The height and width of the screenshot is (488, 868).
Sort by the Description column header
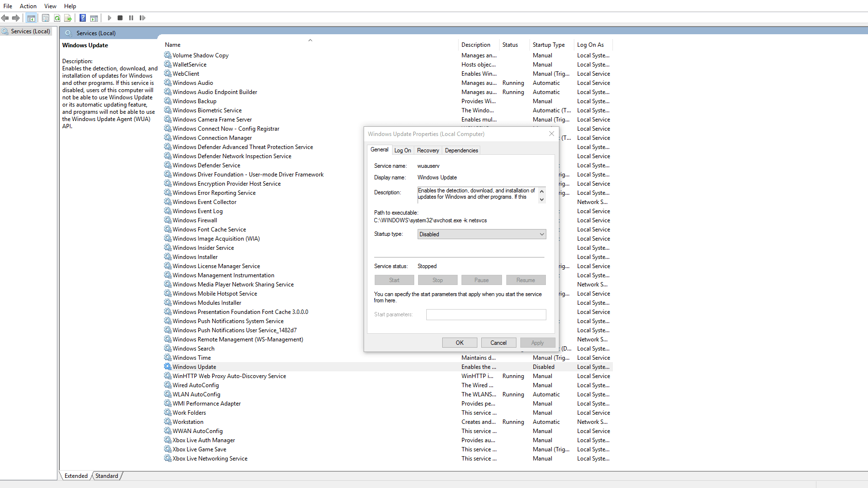(x=479, y=45)
